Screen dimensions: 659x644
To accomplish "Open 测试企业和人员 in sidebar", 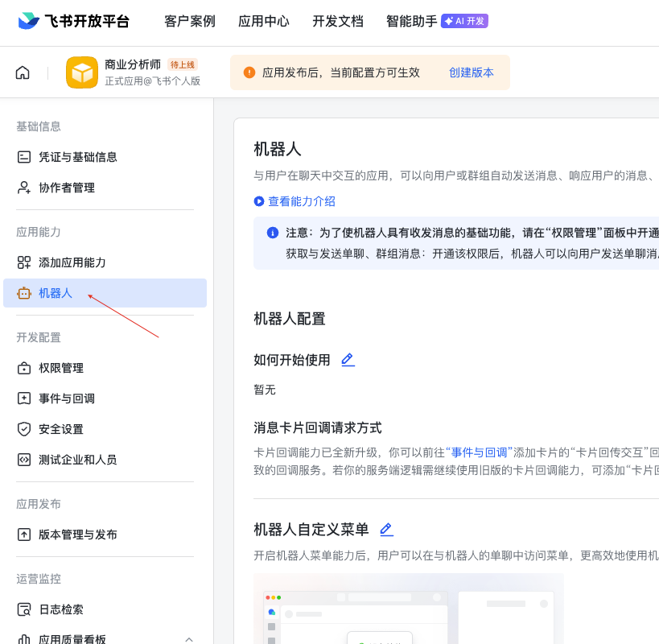I will pyautogui.click(x=105, y=460).
